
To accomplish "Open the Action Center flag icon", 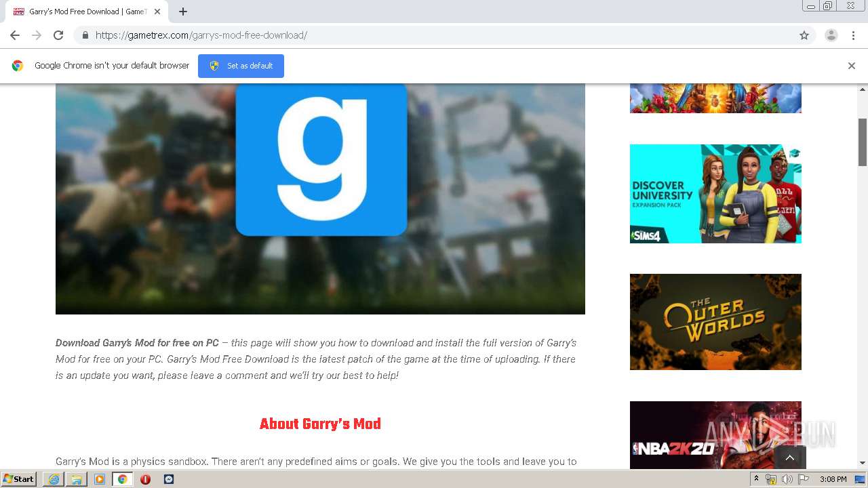I will (x=804, y=479).
